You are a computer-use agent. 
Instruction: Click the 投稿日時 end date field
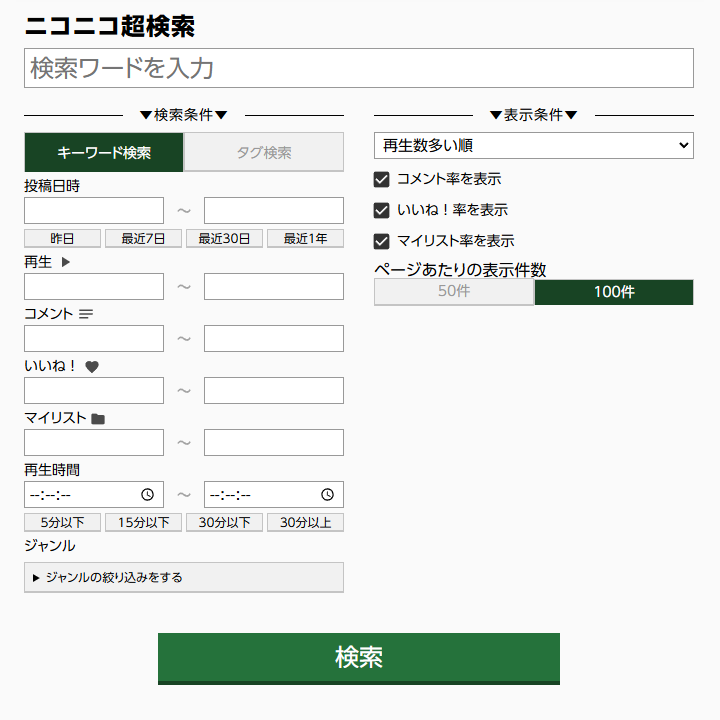point(274,210)
